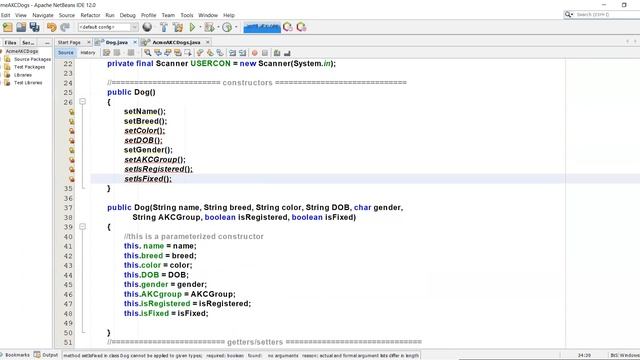Open the Tools menu
Image resolution: width=640 pixels, height=360 pixels.
point(187,15)
